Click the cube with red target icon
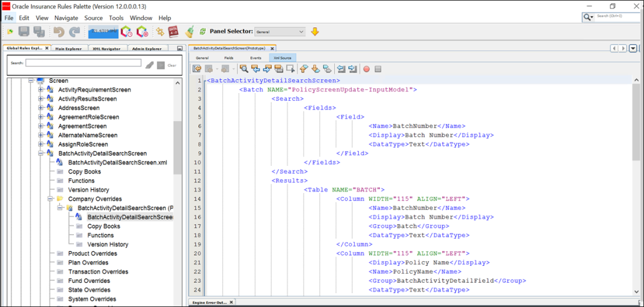644x307 pixels. pyautogui.click(x=142, y=31)
